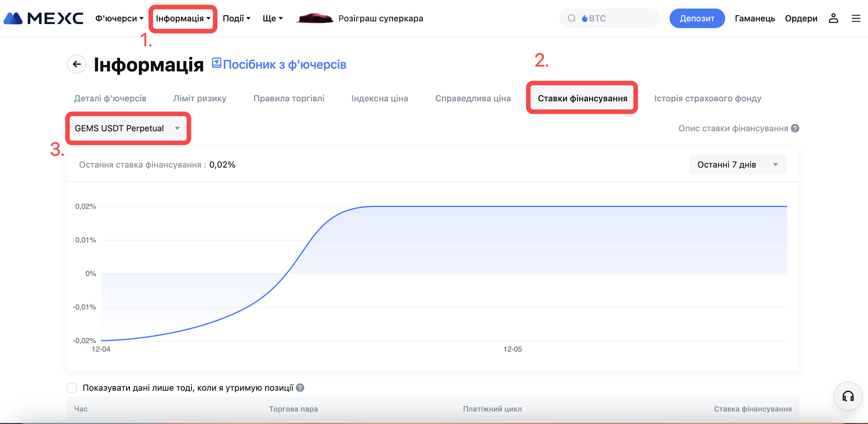Click the MEXC logo
The height and width of the screenshot is (424, 868).
point(43,18)
